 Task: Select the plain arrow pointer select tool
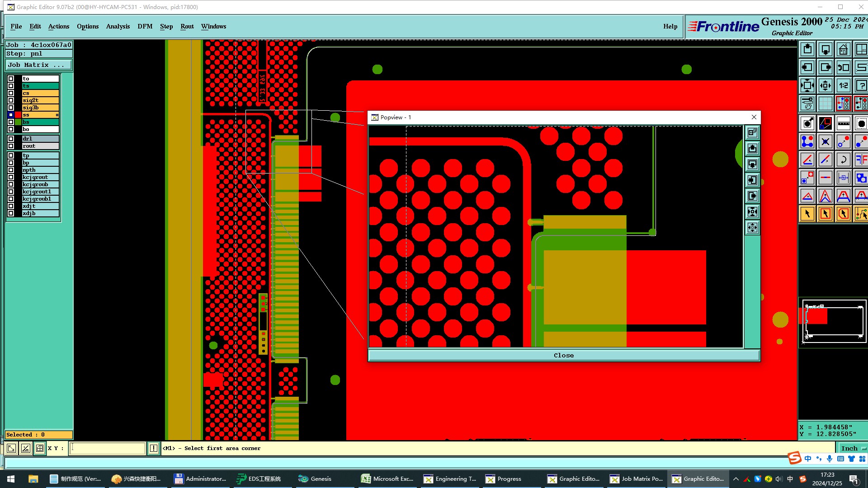tap(807, 214)
